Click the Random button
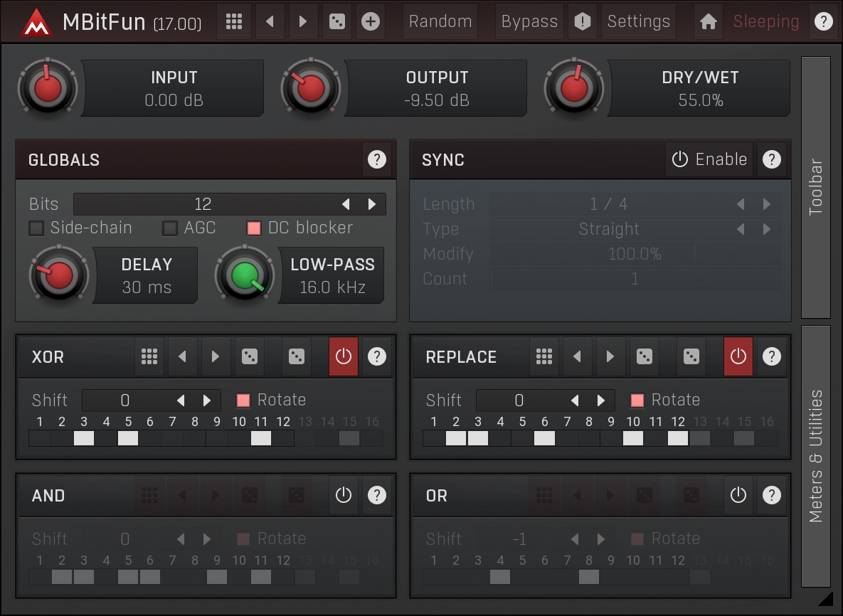The image size is (843, 616). (x=440, y=21)
